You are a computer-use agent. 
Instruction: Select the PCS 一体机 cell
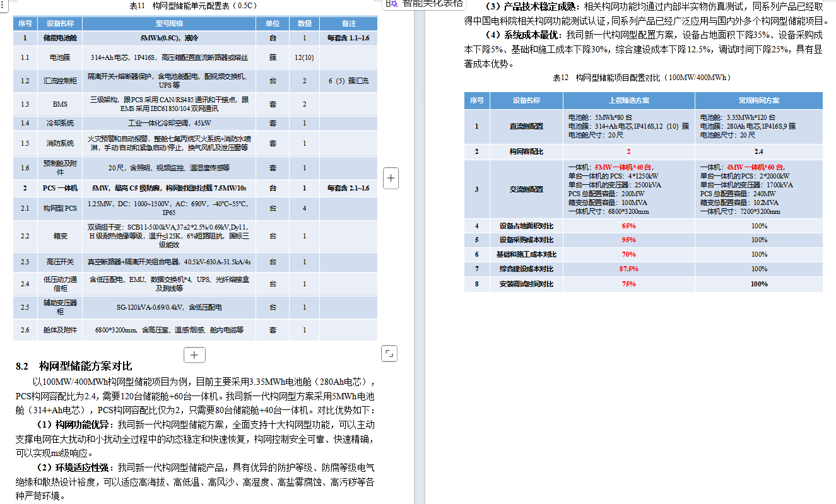coord(60,188)
